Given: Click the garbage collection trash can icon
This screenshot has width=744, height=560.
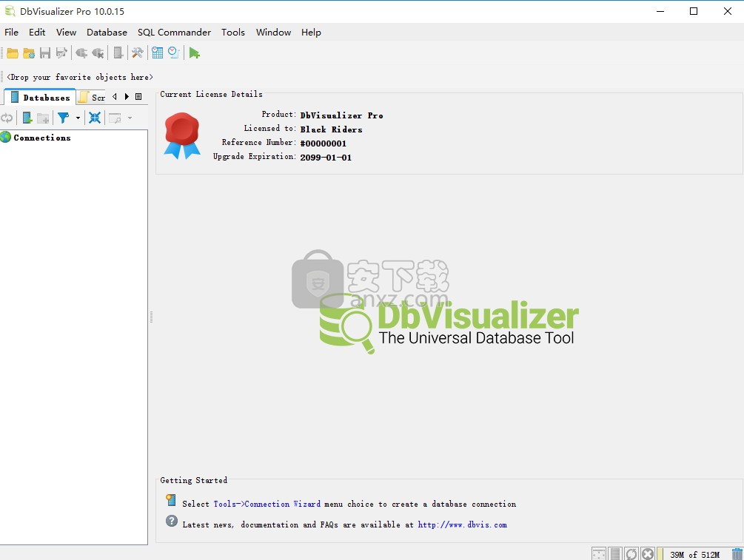Looking at the screenshot, I should [737, 554].
